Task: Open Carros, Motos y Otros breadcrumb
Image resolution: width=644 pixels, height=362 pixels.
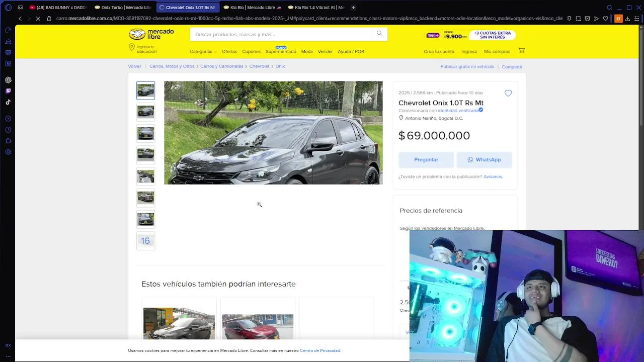Action: pyautogui.click(x=172, y=66)
